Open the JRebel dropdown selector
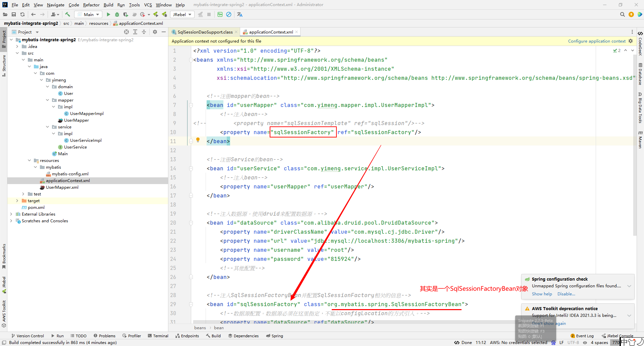Screen dimensions: 644x346 click(182, 14)
